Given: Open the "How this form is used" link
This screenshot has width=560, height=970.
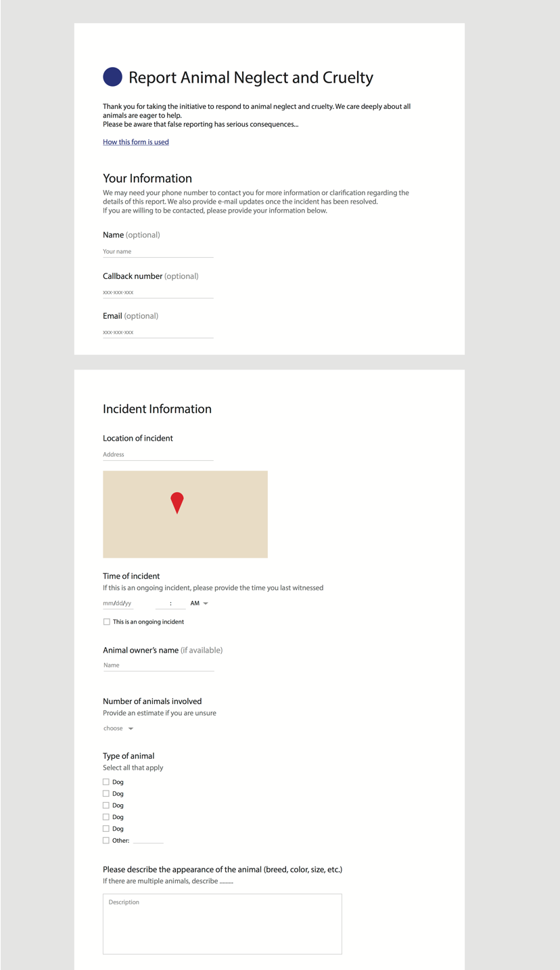Looking at the screenshot, I should click(x=136, y=142).
